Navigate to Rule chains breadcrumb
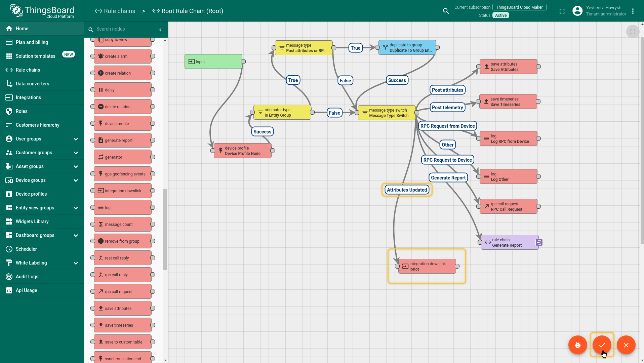The height and width of the screenshot is (363, 644). tap(115, 11)
